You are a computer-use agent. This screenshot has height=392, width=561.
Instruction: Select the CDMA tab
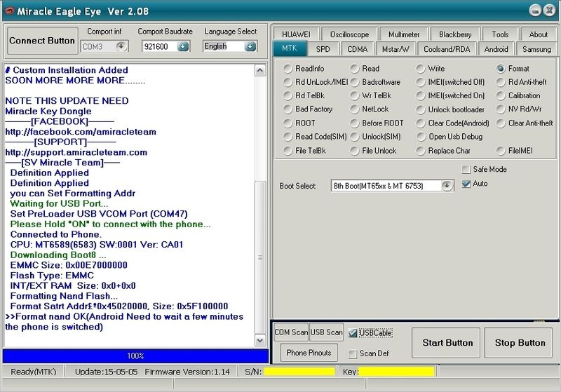click(358, 49)
